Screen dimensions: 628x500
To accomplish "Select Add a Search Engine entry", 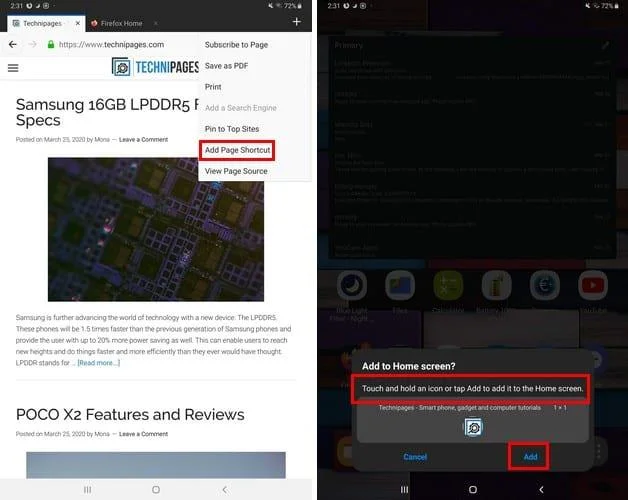I will point(241,108).
